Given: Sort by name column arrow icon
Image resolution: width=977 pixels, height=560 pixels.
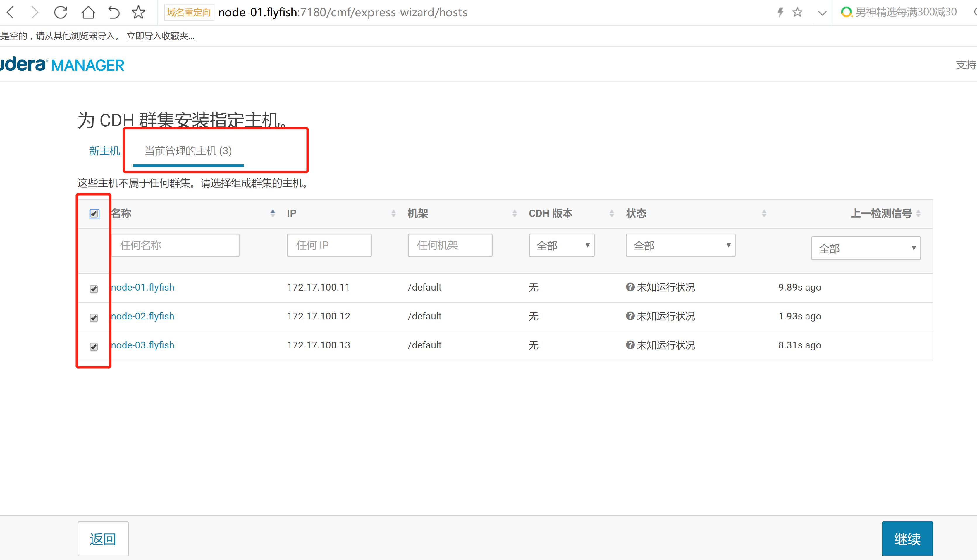Looking at the screenshot, I should pyautogui.click(x=273, y=213).
